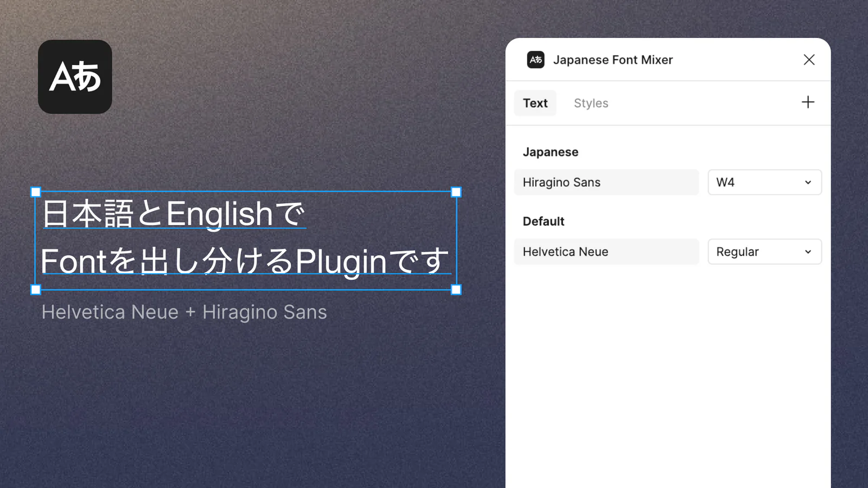This screenshot has width=868, height=488.
Task: Click the 'Helvetica Neue + Hiragino Sans' caption
Action: pyautogui.click(x=184, y=312)
